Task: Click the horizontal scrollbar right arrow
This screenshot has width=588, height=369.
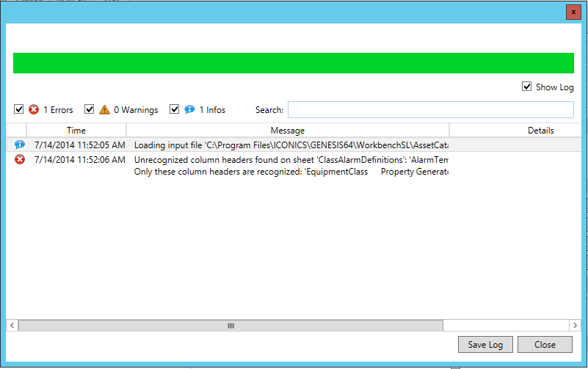Action: [x=576, y=325]
